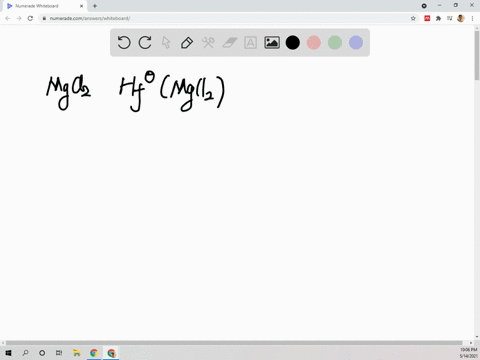Select the text box tool

pos(250,43)
